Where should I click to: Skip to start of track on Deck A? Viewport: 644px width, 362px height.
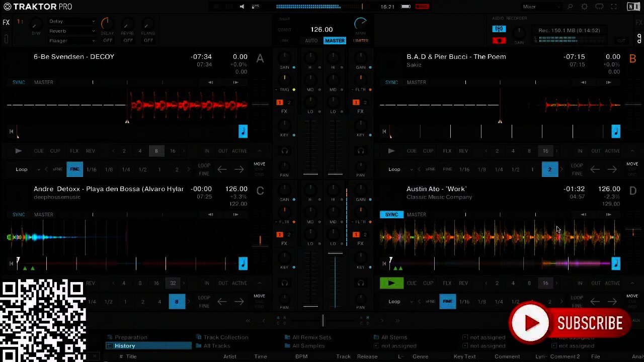(11, 131)
